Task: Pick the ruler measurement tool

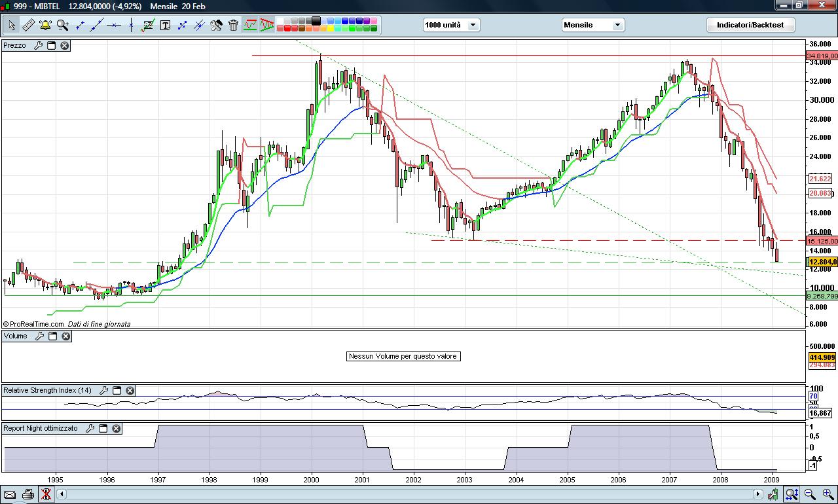Action: point(28,26)
